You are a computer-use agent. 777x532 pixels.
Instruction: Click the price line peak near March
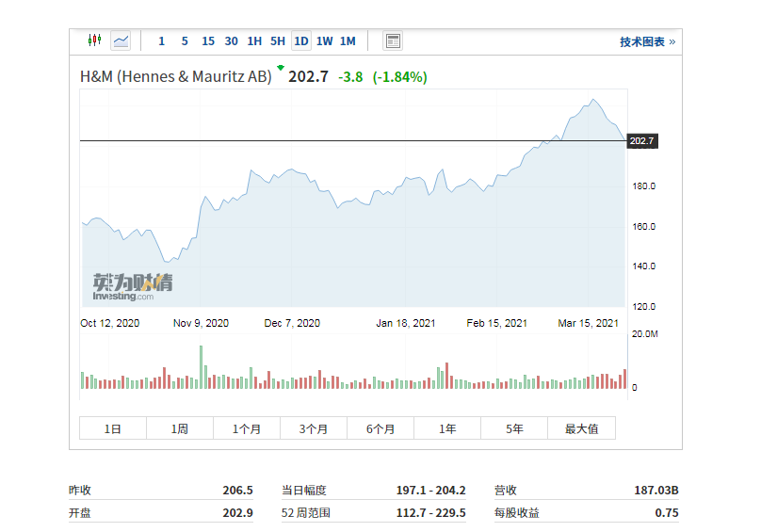[592, 100]
